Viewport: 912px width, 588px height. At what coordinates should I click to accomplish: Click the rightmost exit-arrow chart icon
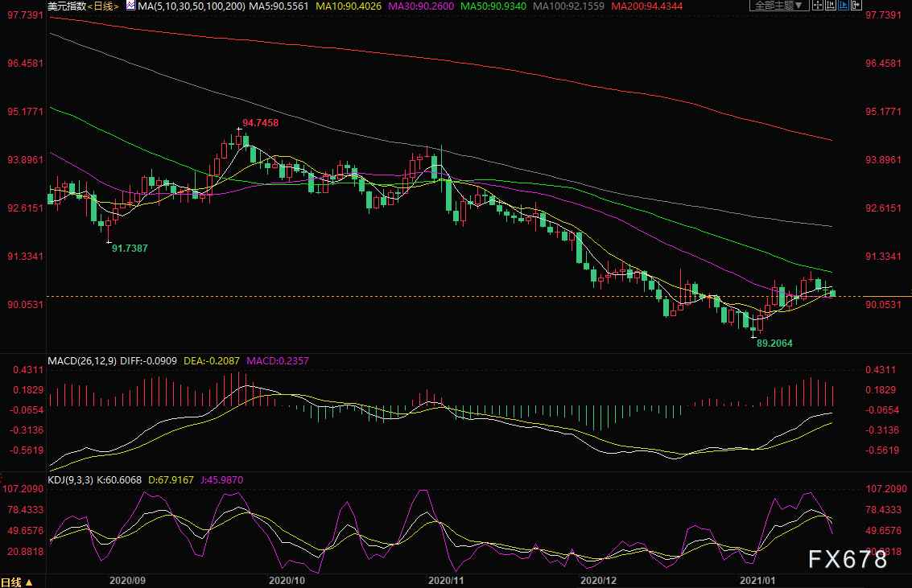point(856,5)
